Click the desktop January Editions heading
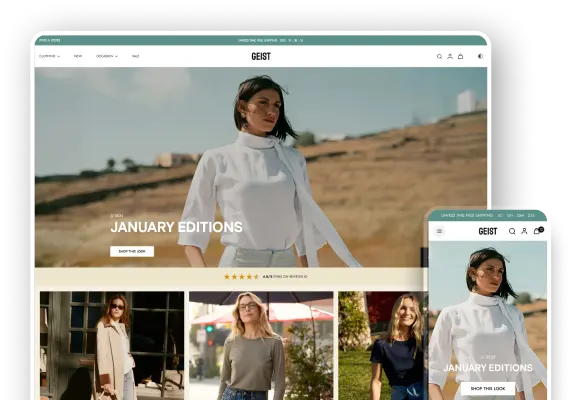The width and height of the screenshot is (582, 400). coord(176,227)
